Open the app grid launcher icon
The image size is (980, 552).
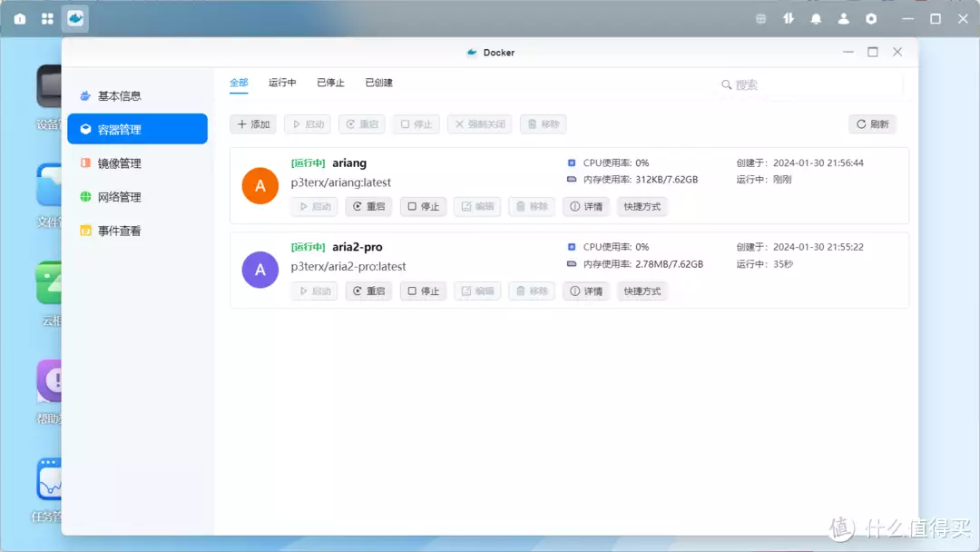(x=47, y=19)
